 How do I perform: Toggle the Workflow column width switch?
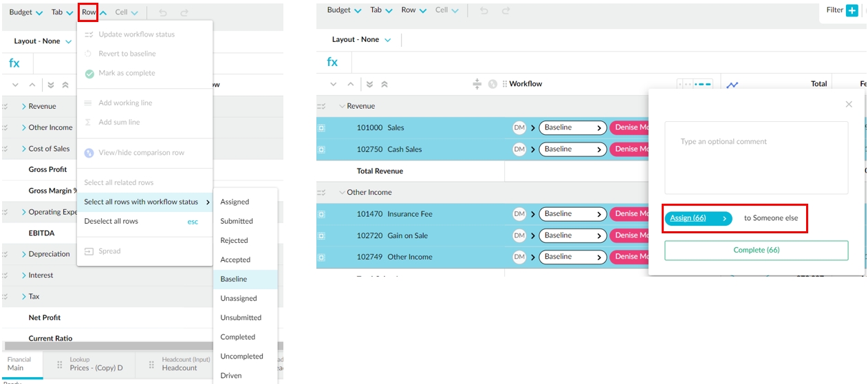coord(694,84)
